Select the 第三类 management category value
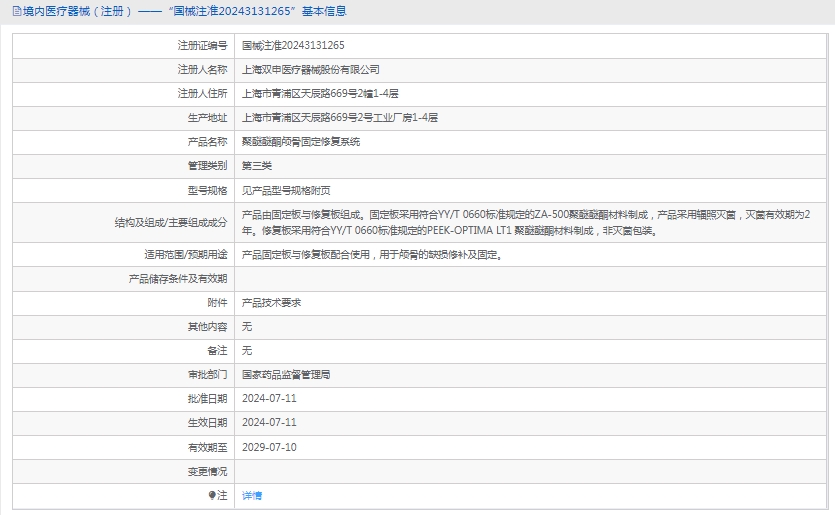 tap(257, 166)
